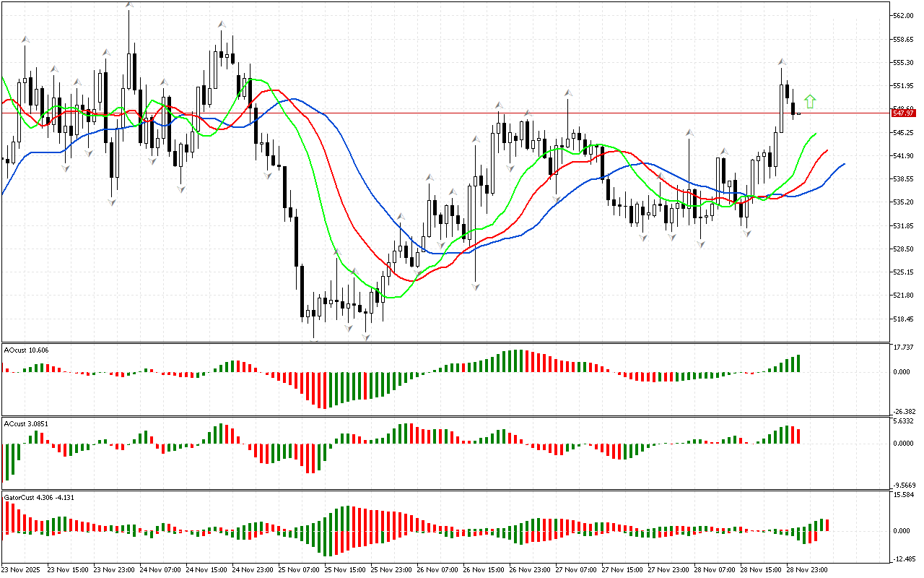Click the ACcust 3.0851 indicator label
The image size is (924, 578).
[x=27, y=423]
